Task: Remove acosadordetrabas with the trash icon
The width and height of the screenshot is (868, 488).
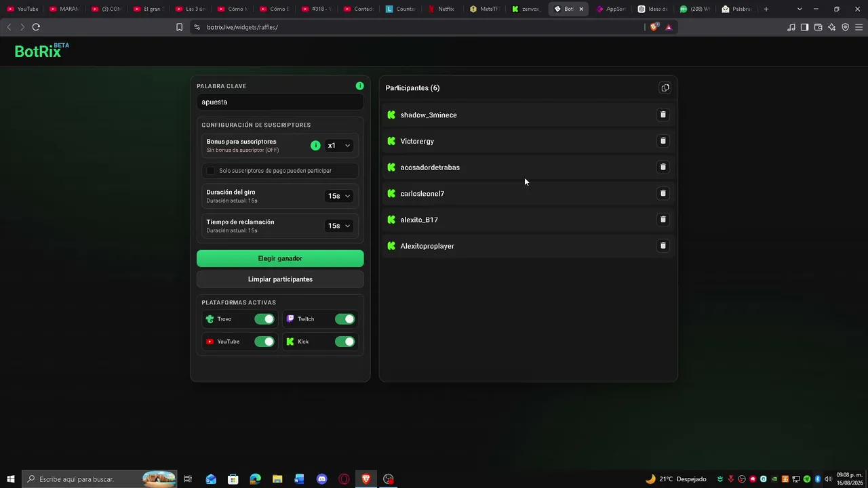Action: click(663, 167)
